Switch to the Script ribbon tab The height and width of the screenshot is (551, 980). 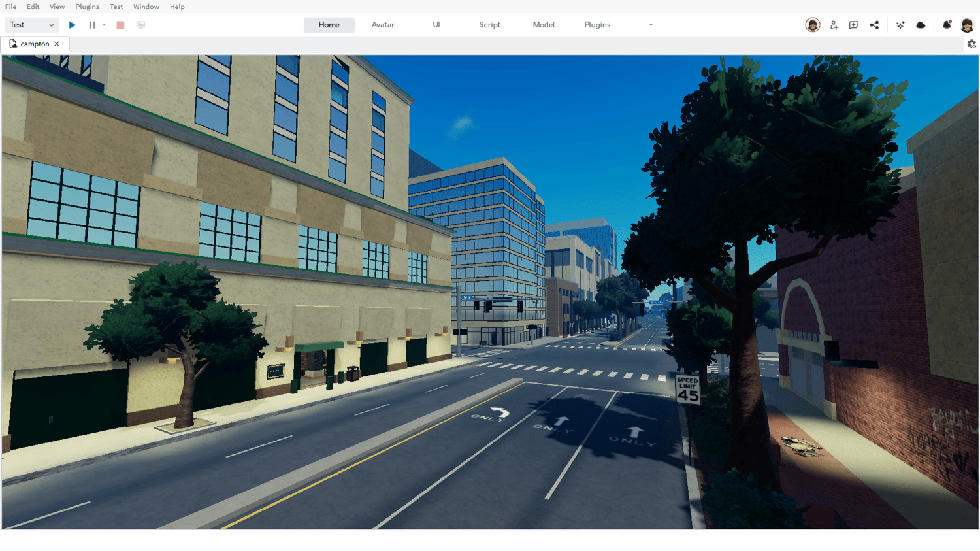(x=489, y=24)
